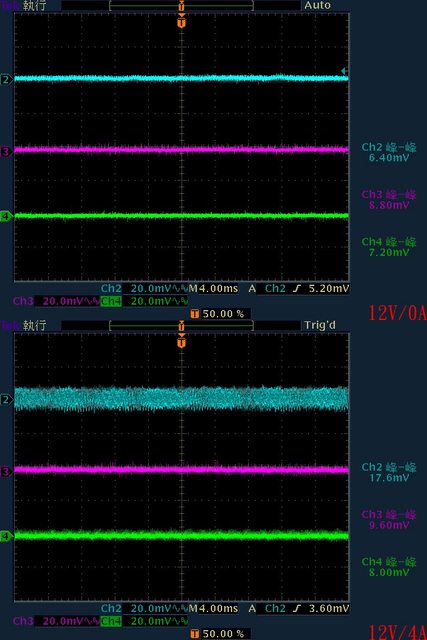The image size is (427, 640).
Task: Click the cyan trigger level arrow in upper capture
Action: pos(344,71)
